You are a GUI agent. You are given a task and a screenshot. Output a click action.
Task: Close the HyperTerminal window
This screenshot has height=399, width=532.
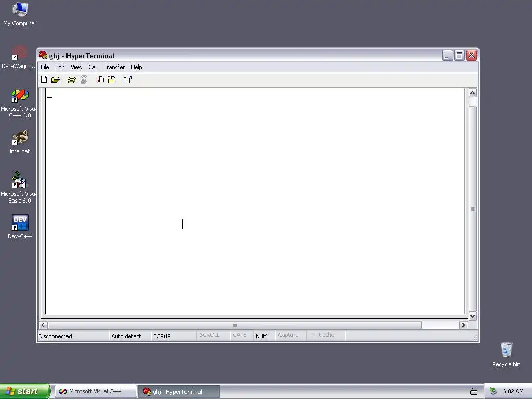[472, 55]
